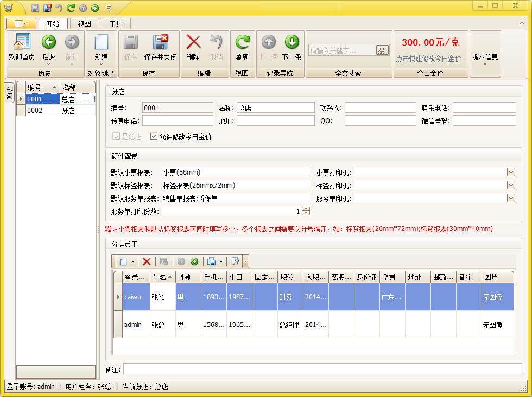Click the 导航 vertical side panel tab
Screen dimensions: 532x397
10,93
